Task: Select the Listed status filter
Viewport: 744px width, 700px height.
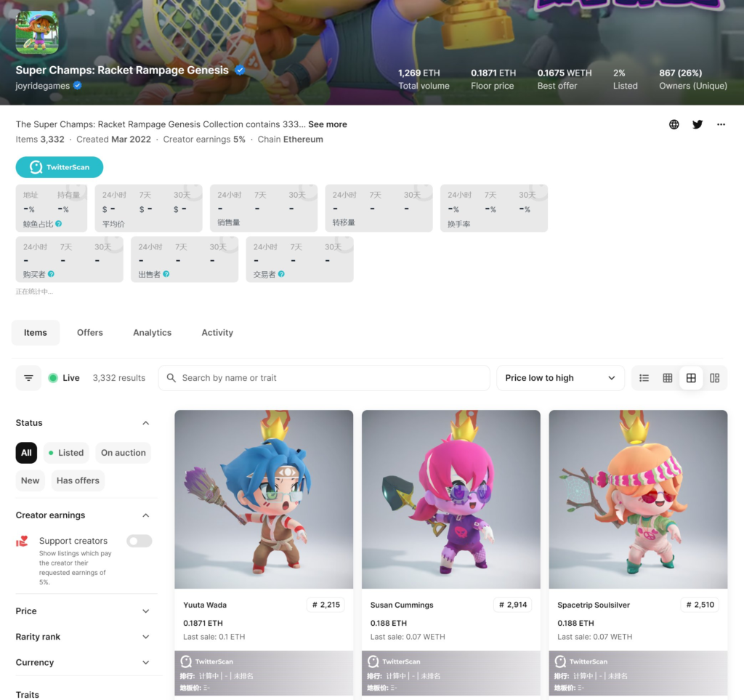Action: 66,453
